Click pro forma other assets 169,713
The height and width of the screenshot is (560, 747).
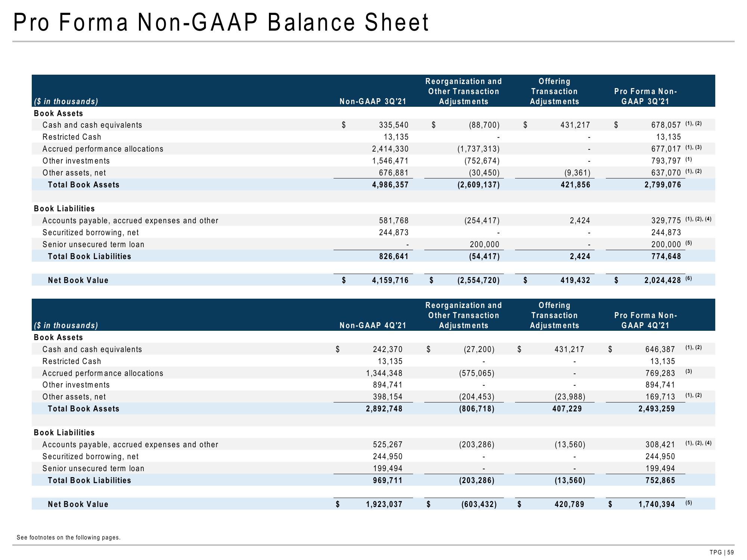(x=660, y=397)
